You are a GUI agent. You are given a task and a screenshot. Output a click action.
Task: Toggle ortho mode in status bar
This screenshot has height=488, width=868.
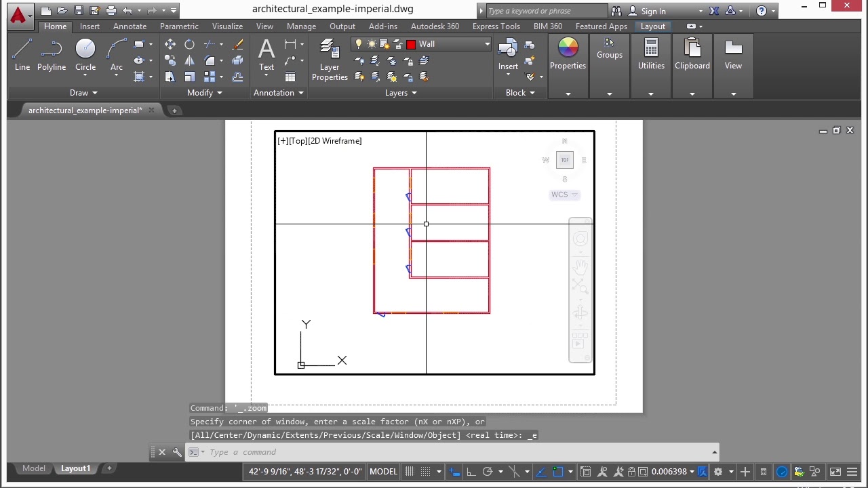pyautogui.click(x=471, y=472)
